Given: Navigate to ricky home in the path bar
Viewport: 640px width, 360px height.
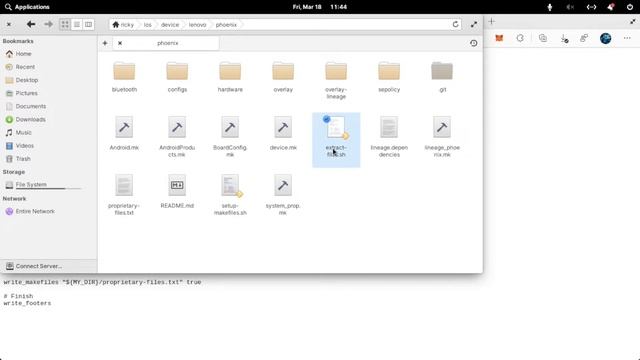Looking at the screenshot, I should 123,25.
